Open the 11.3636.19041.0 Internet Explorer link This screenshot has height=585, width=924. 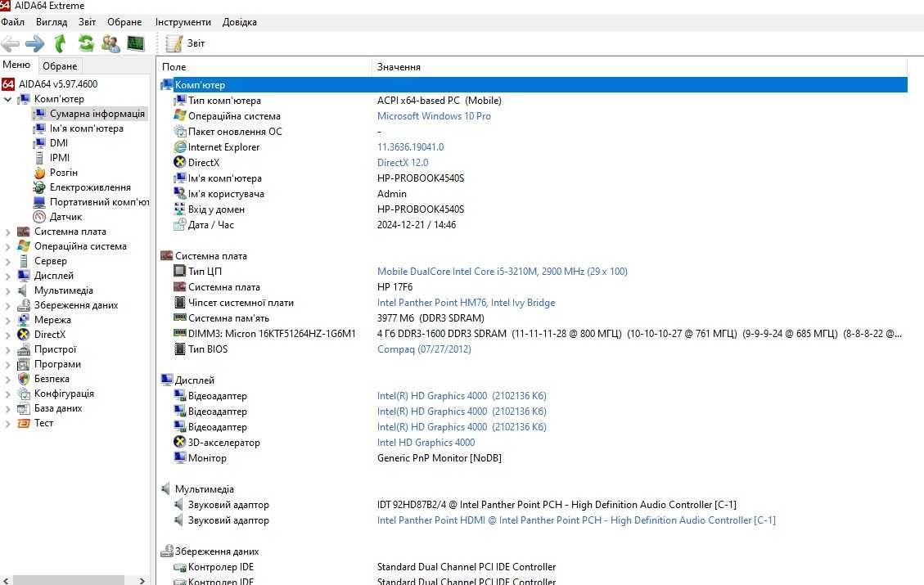(410, 147)
